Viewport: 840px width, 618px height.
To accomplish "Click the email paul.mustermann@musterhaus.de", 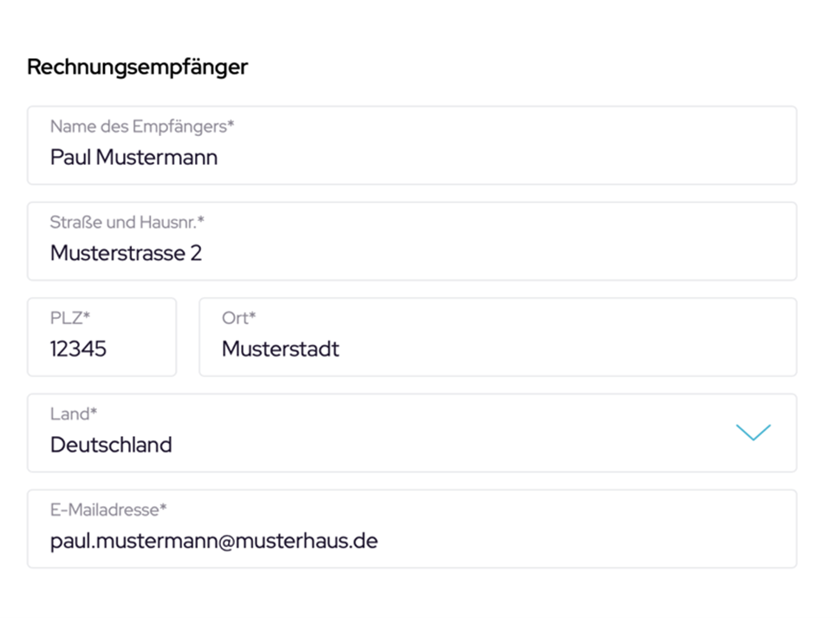I will point(213,541).
